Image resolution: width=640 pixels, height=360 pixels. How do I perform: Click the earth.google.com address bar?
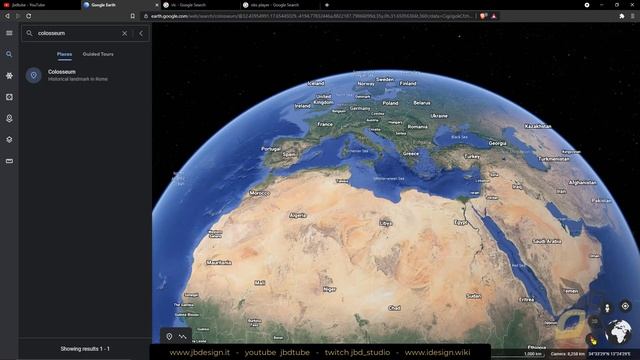(x=310, y=16)
